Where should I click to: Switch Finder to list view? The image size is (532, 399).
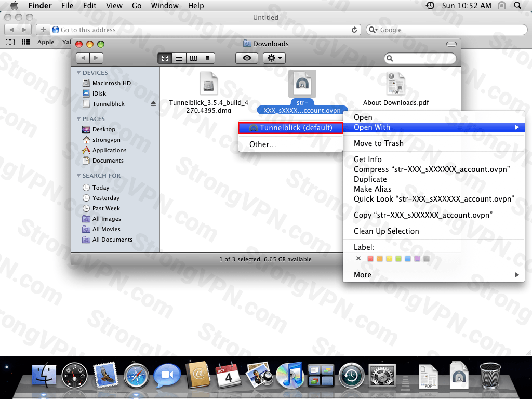click(x=179, y=58)
